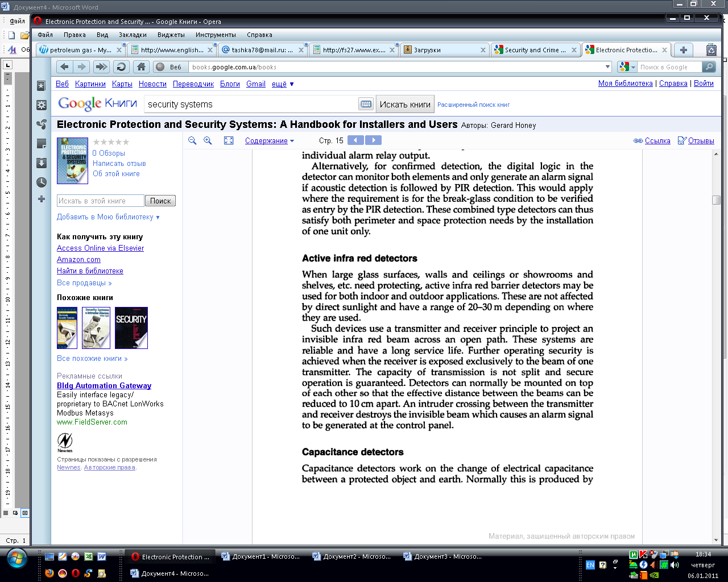Open the closed tabs trash bin
Image resolution: width=728 pixels, height=582 pixels.
tap(711, 50)
